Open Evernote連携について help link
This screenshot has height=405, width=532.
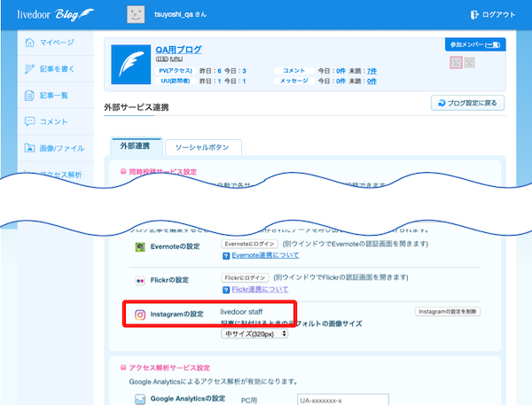[265, 255]
